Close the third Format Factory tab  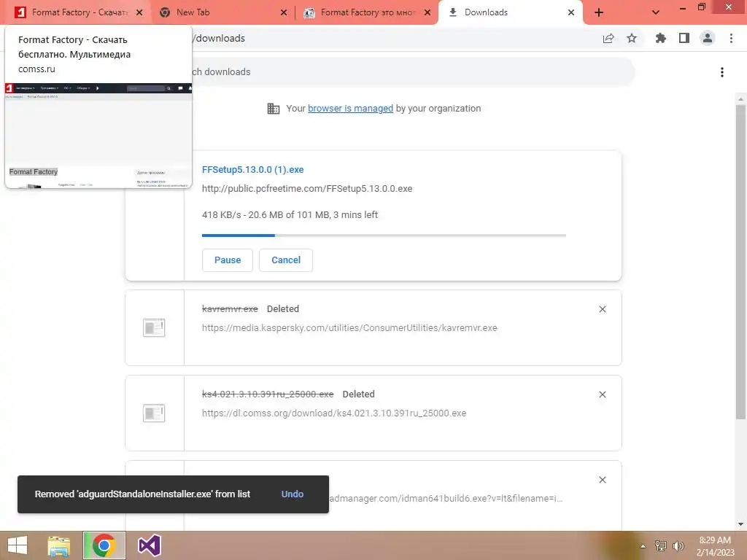pyautogui.click(x=427, y=13)
